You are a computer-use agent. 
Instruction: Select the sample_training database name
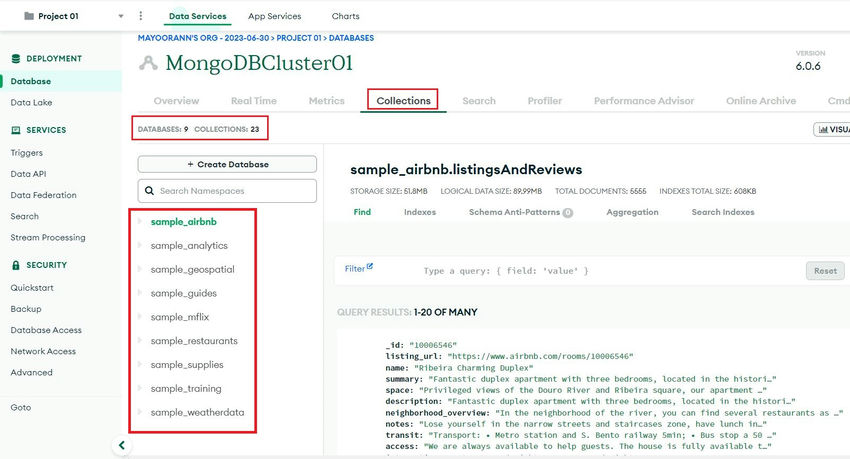pos(186,389)
